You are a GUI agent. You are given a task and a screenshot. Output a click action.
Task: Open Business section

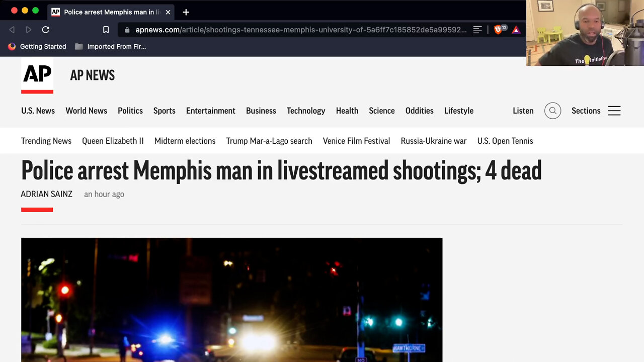coord(261,111)
